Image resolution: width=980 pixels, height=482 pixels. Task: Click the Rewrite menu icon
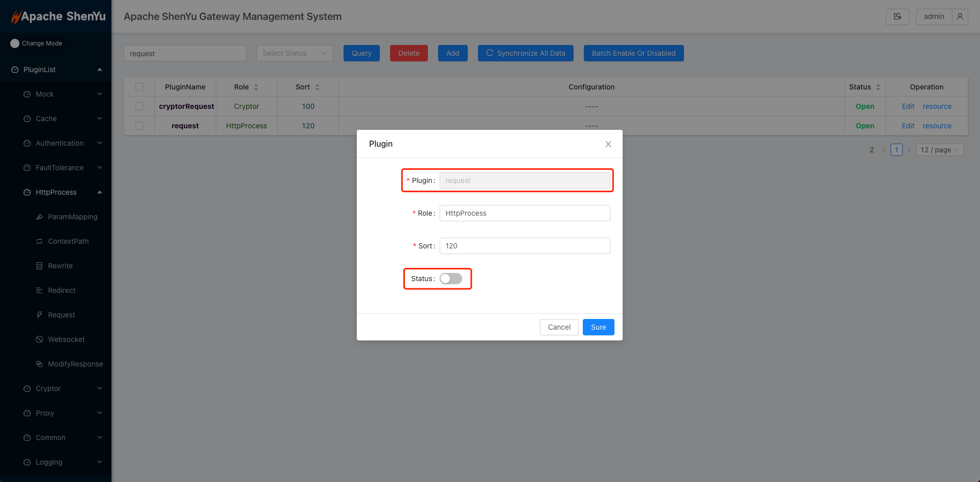(39, 266)
